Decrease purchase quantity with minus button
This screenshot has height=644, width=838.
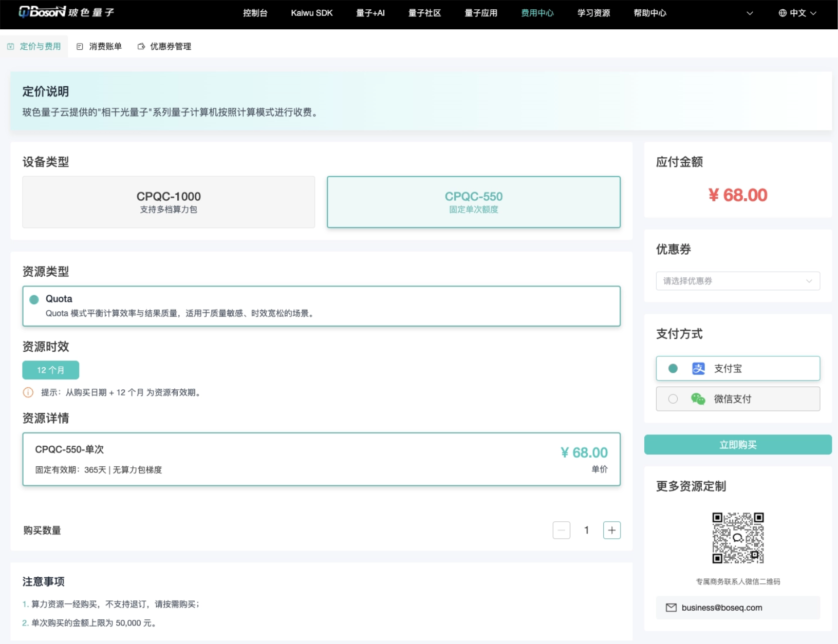tap(561, 530)
